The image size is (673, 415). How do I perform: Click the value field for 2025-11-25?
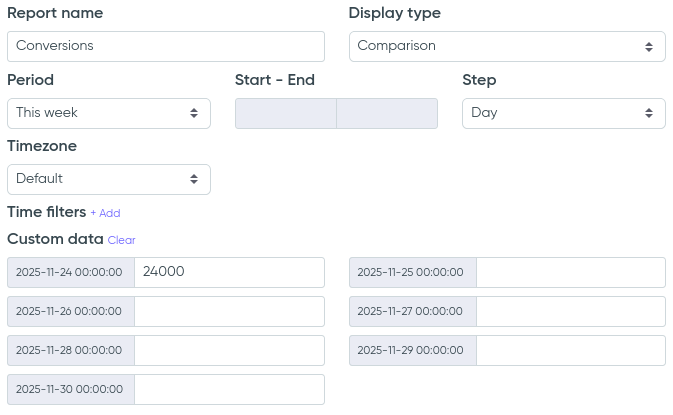click(x=570, y=272)
